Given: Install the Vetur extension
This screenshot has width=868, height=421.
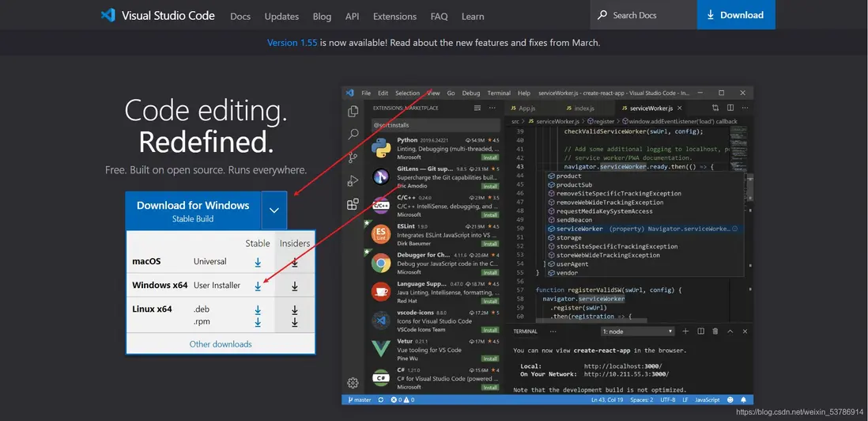Looking at the screenshot, I should [x=490, y=358].
